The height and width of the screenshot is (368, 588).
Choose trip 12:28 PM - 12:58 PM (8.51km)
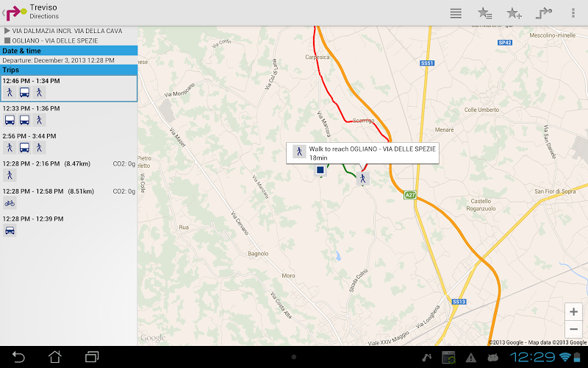68,199
